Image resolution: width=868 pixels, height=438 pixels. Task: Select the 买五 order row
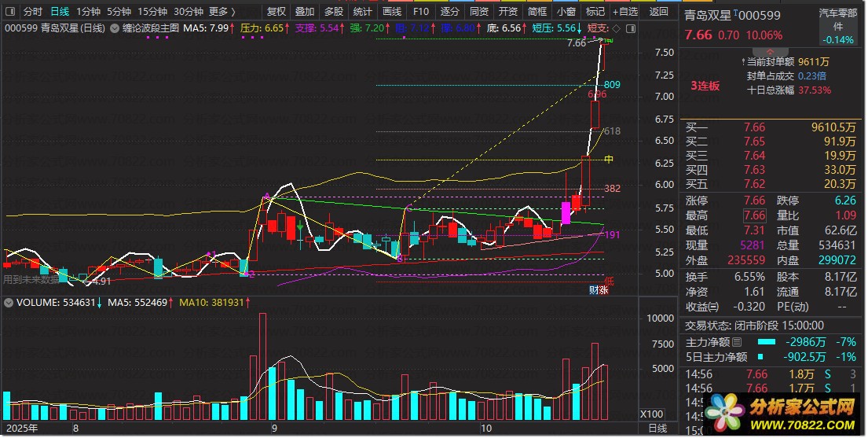click(x=771, y=184)
